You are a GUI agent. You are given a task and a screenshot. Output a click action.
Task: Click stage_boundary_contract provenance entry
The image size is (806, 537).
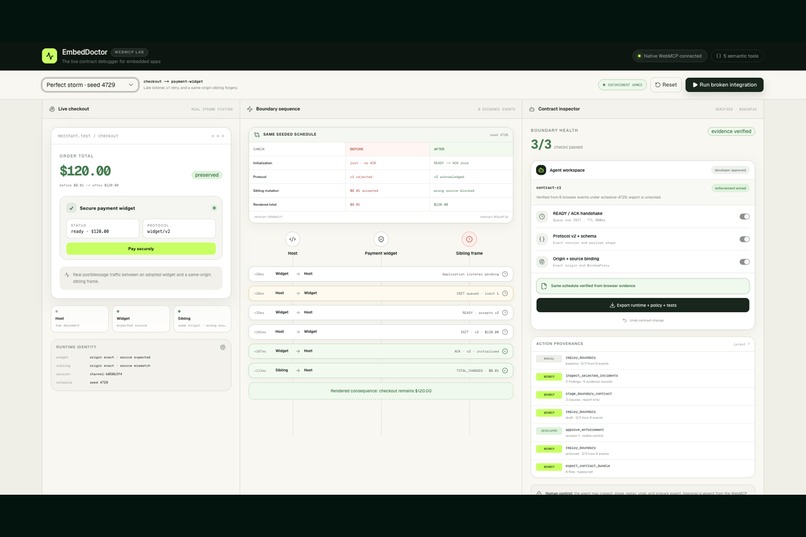(x=643, y=396)
